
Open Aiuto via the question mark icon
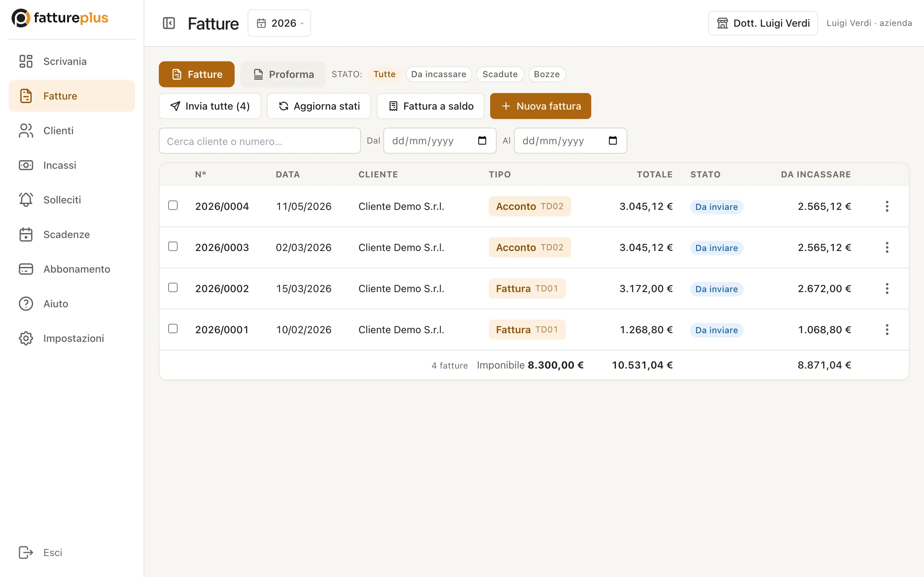coord(26,303)
